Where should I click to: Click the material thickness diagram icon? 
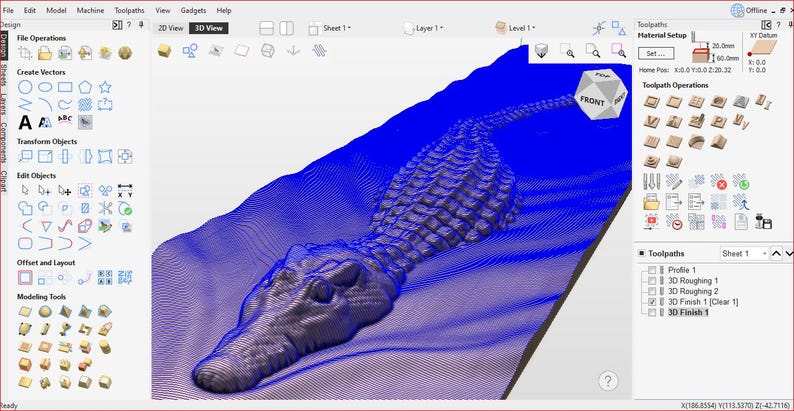(x=701, y=53)
